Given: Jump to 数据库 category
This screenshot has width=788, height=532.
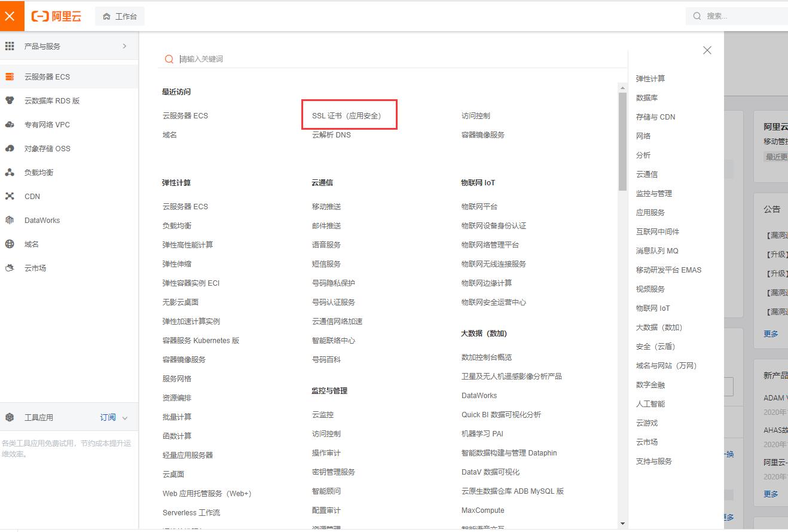Looking at the screenshot, I should coord(647,97).
